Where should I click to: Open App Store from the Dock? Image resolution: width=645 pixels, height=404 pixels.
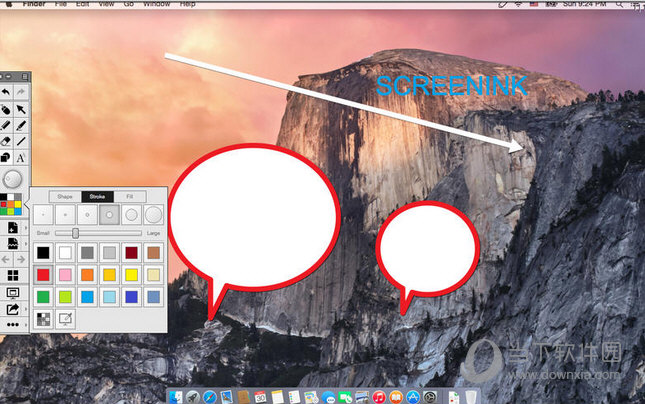[413, 397]
